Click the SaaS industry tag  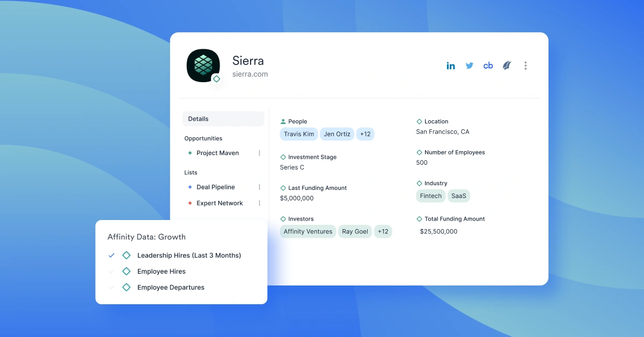[x=459, y=196]
